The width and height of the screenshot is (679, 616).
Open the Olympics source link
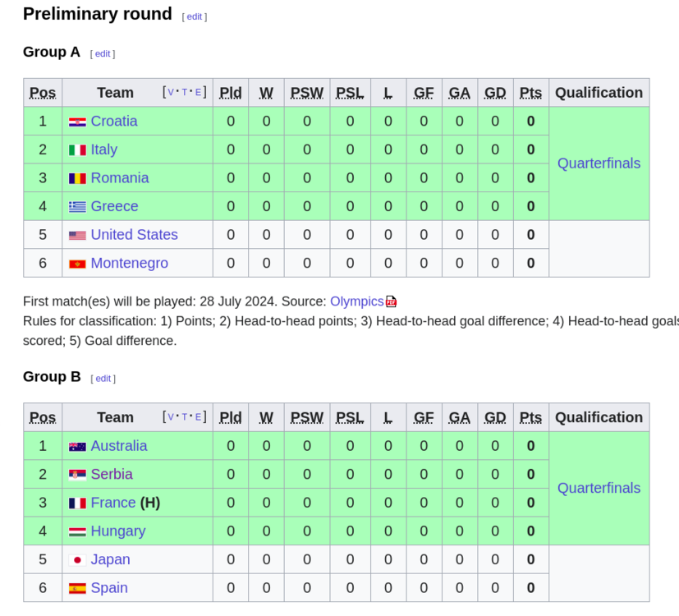[356, 301]
